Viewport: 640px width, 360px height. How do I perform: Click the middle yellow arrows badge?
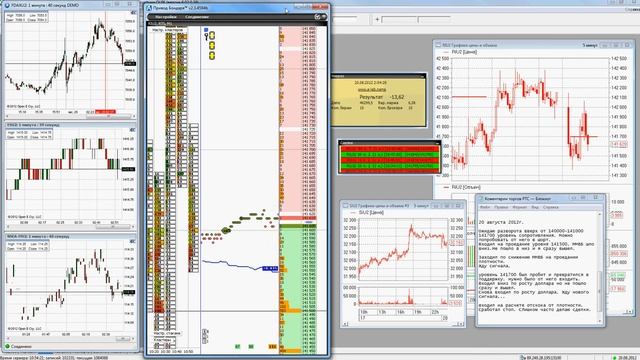click(212, 46)
